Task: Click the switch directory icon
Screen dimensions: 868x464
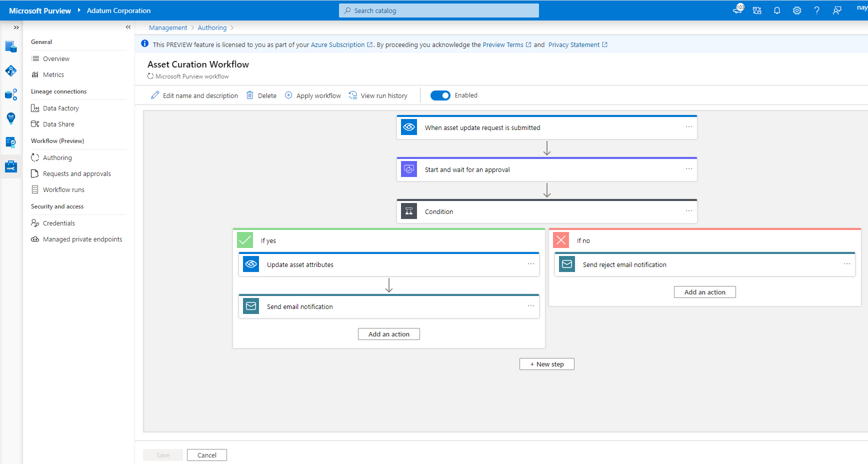Action: pos(757,10)
